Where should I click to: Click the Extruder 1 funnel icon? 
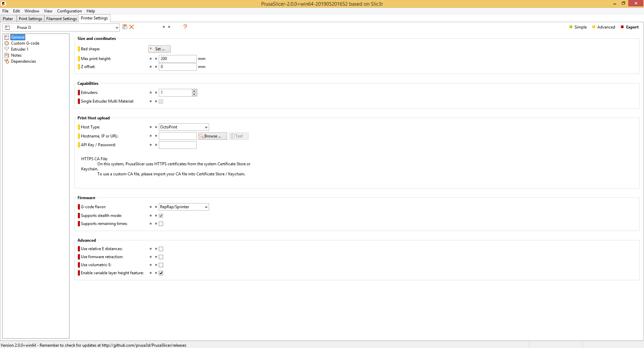7,49
